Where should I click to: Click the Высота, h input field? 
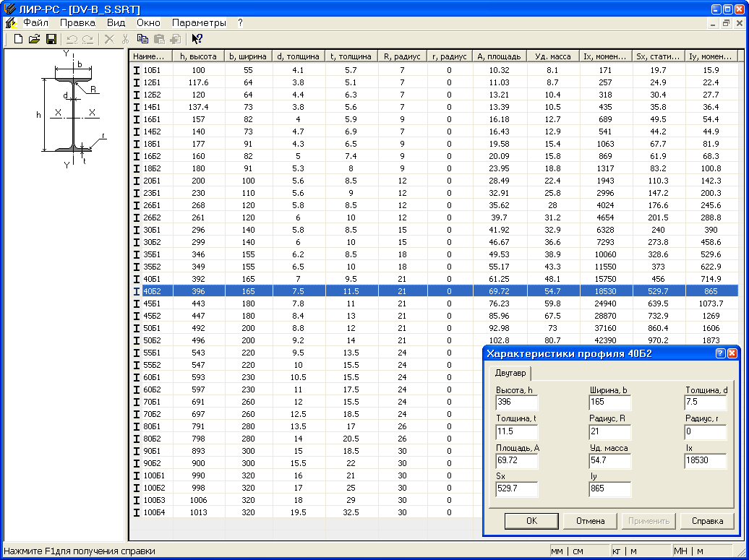tap(516, 402)
